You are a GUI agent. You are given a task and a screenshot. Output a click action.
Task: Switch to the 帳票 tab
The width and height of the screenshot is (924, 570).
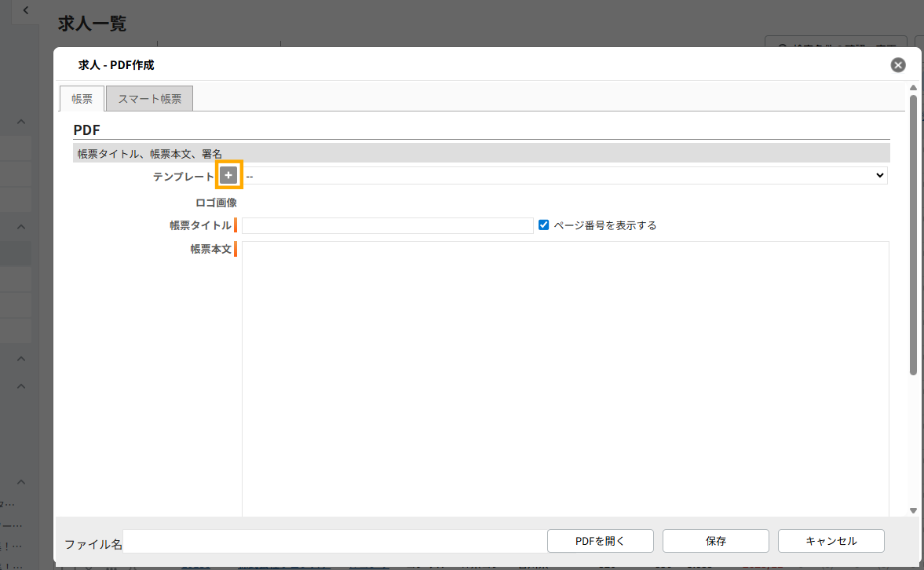82,99
